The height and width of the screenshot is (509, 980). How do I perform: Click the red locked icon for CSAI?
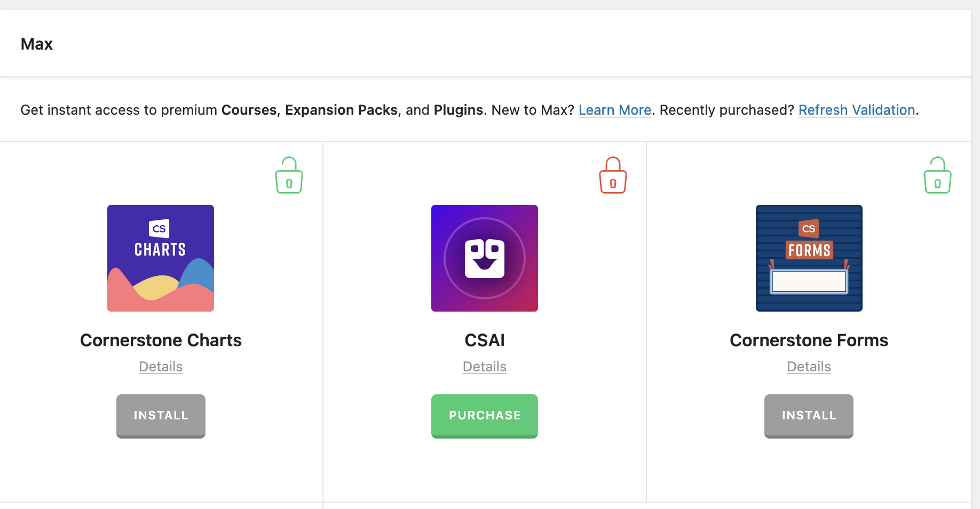pos(613,176)
